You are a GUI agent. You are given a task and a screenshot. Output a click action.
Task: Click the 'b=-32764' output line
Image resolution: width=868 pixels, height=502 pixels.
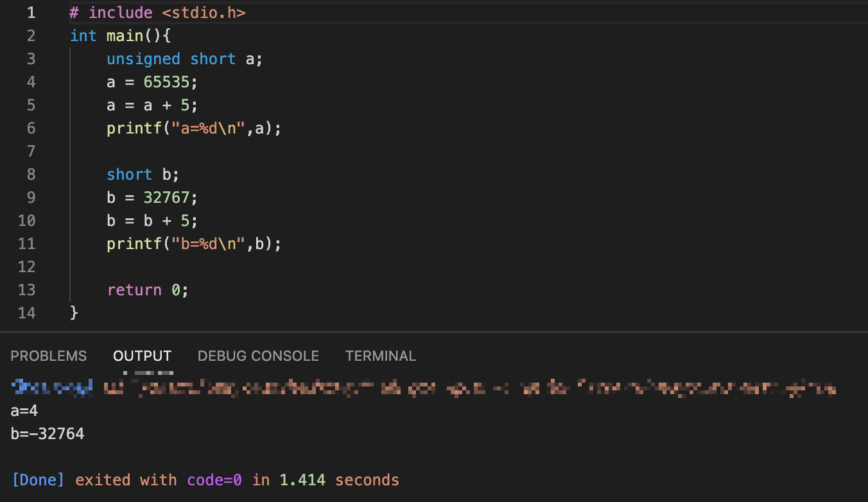click(x=48, y=434)
